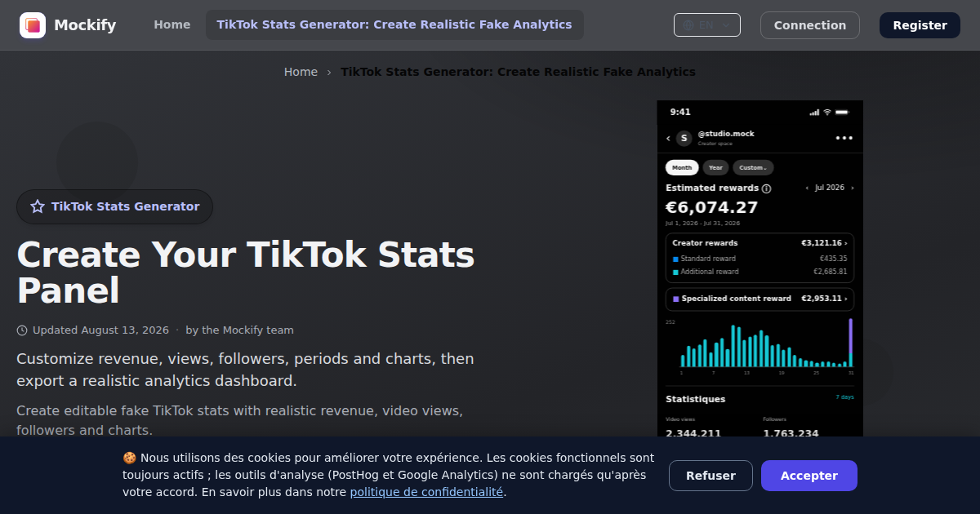
Task: Click the €435.35 standard reward value
Action: pos(832,259)
